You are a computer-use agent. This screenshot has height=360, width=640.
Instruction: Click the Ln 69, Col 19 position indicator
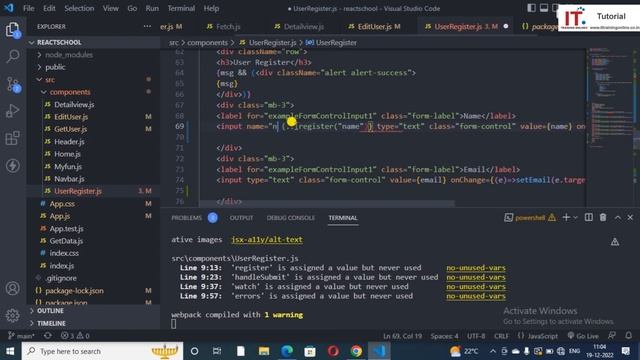click(x=402, y=336)
